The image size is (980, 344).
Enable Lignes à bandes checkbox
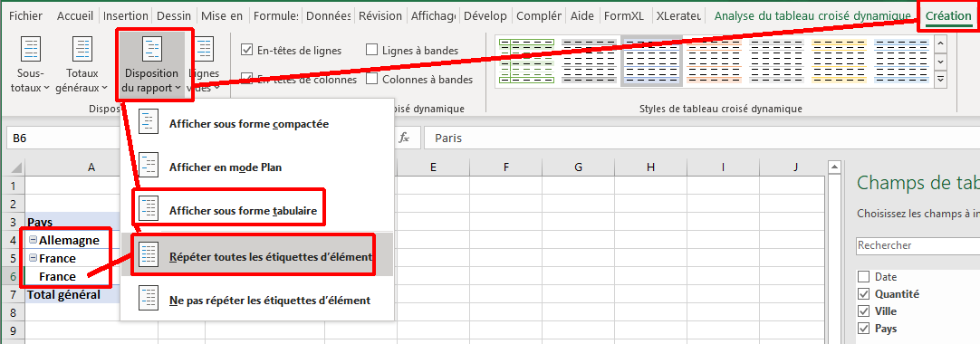point(372,50)
